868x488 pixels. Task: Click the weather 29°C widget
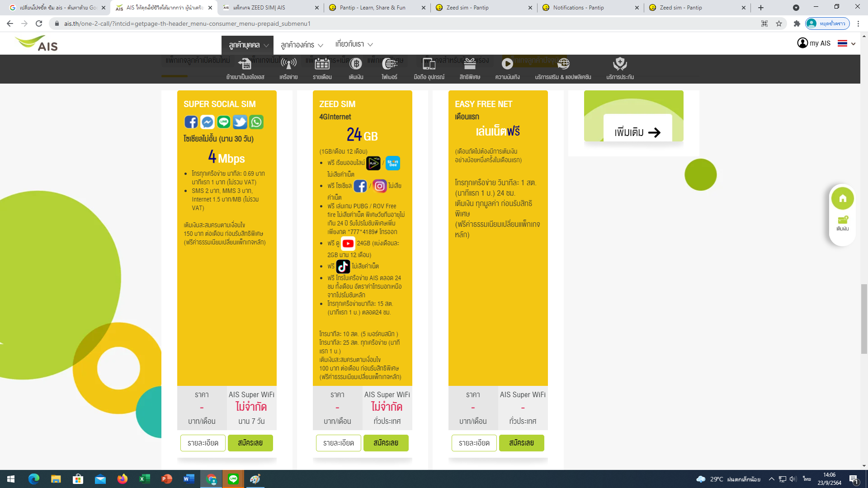point(728,479)
